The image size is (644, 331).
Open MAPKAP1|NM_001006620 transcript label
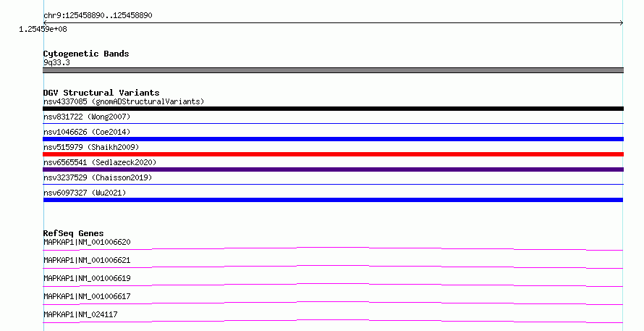(87, 242)
